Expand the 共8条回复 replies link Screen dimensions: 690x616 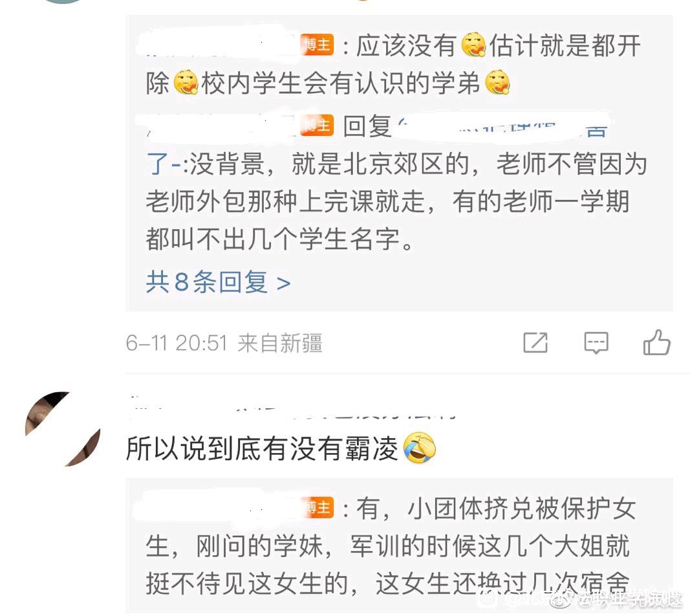[219, 282]
